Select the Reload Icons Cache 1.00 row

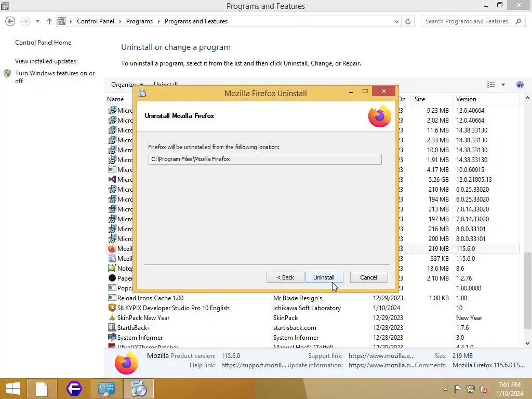pyautogui.click(x=312, y=298)
